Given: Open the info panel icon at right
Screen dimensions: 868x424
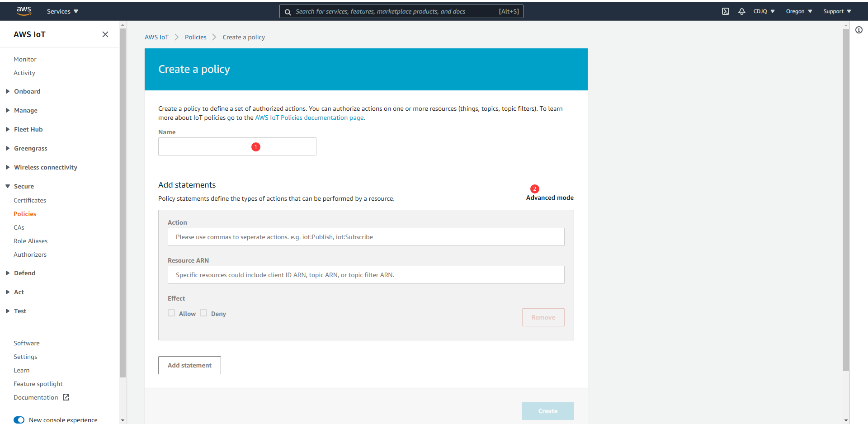Looking at the screenshot, I should pyautogui.click(x=859, y=30).
